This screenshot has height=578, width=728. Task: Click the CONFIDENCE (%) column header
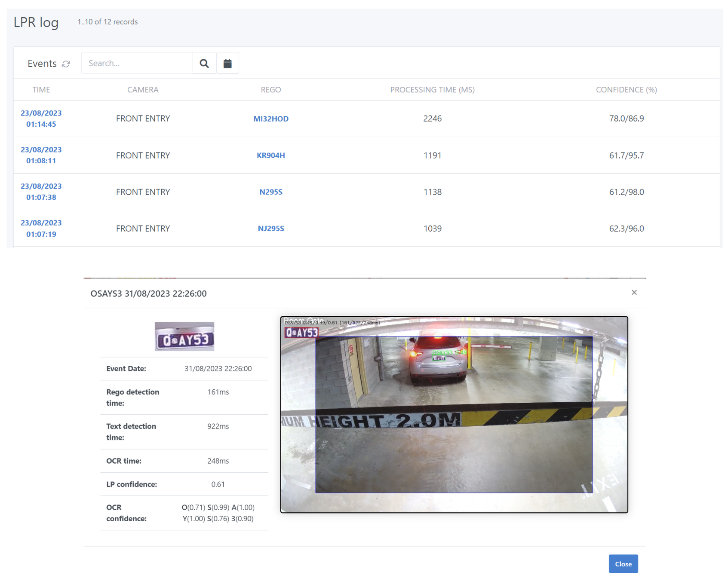pyautogui.click(x=626, y=90)
